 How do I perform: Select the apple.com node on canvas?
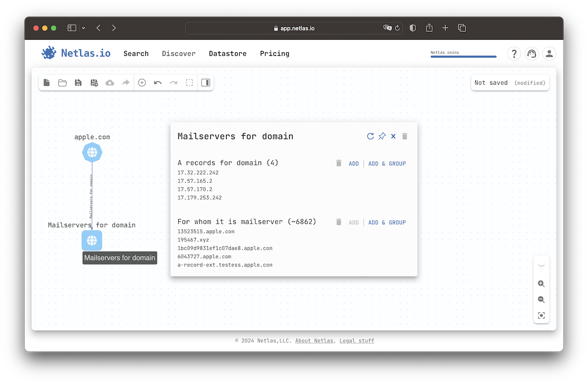coord(92,153)
